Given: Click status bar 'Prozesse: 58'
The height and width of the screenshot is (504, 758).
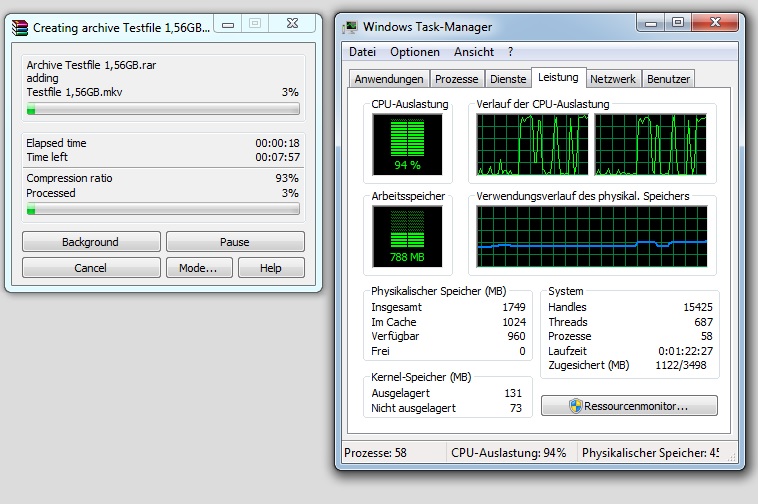Looking at the screenshot, I should click(375, 453).
